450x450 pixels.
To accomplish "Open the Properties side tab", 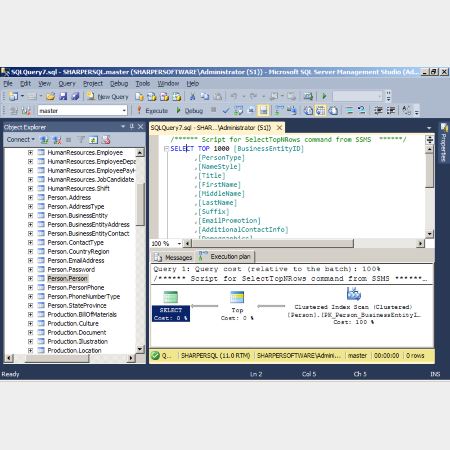I will pyautogui.click(x=444, y=143).
